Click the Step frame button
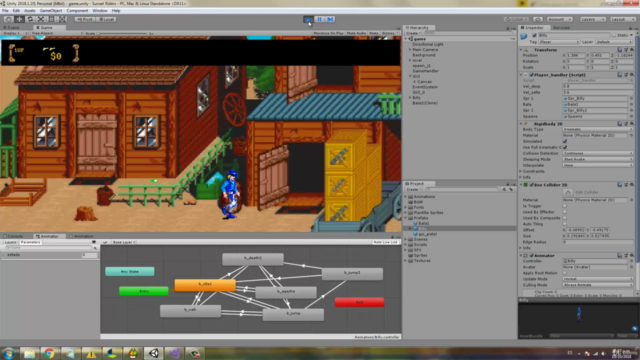The image size is (640, 360). pos(331,19)
